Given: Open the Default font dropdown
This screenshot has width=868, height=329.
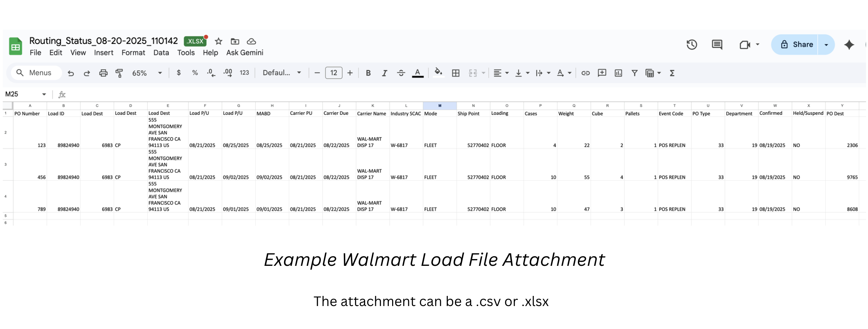Looking at the screenshot, I should [x=282, y=73].
